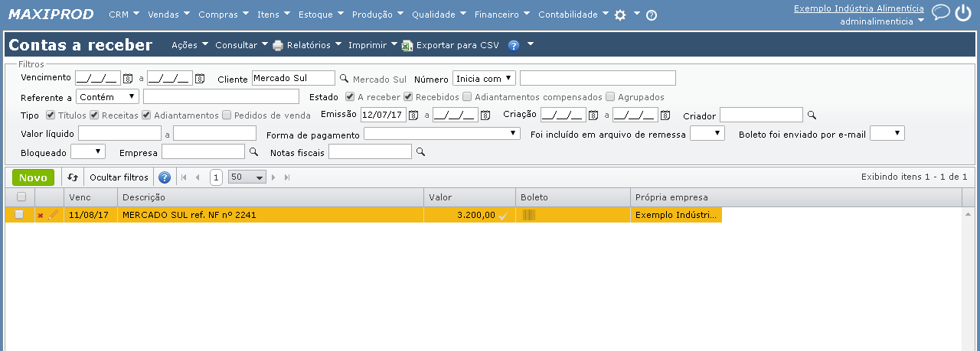This screenshot has width=980, height=351.
Task: Edit the MERCADO SUL row with pencil icon
Action: pyautogui.click(x=53, y=215)
